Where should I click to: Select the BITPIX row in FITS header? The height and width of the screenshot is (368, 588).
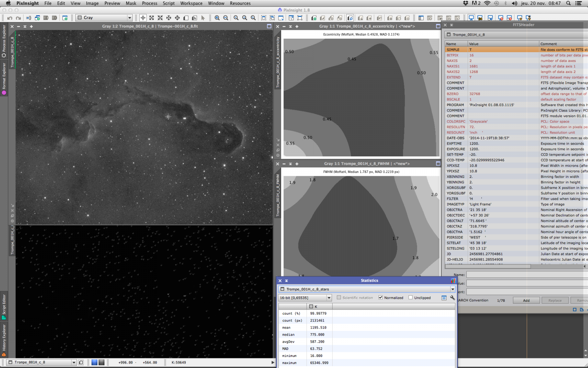(452, 55)
